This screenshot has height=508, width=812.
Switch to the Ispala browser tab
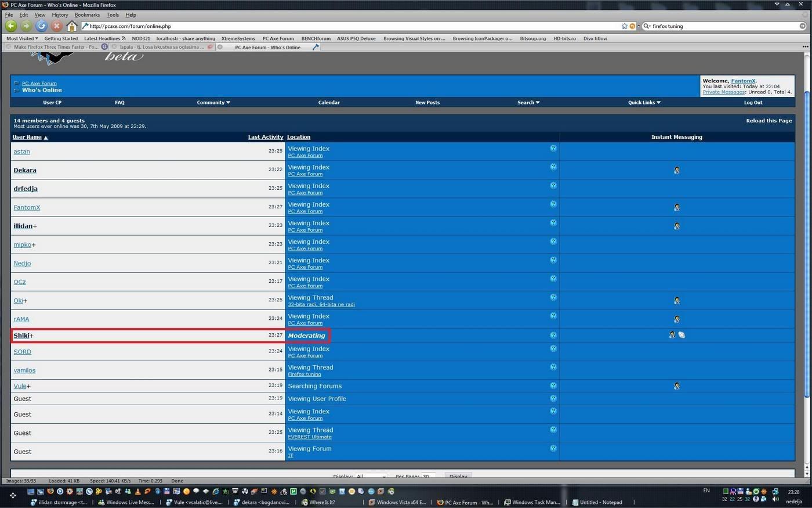[x=162, y=47]
